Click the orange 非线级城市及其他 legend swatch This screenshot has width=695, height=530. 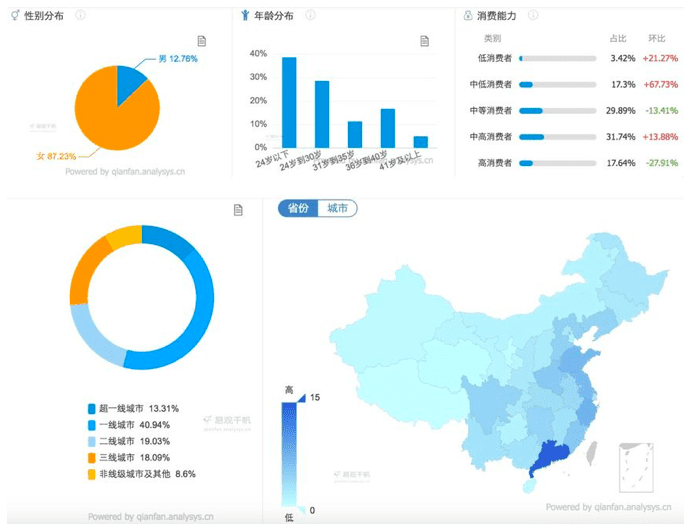pyautogui.click(x=92, y=474)
